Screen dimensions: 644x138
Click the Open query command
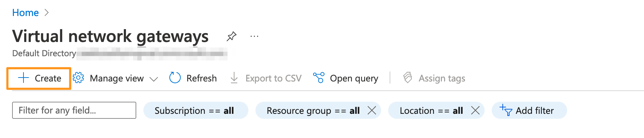click(x=345, y=78)
